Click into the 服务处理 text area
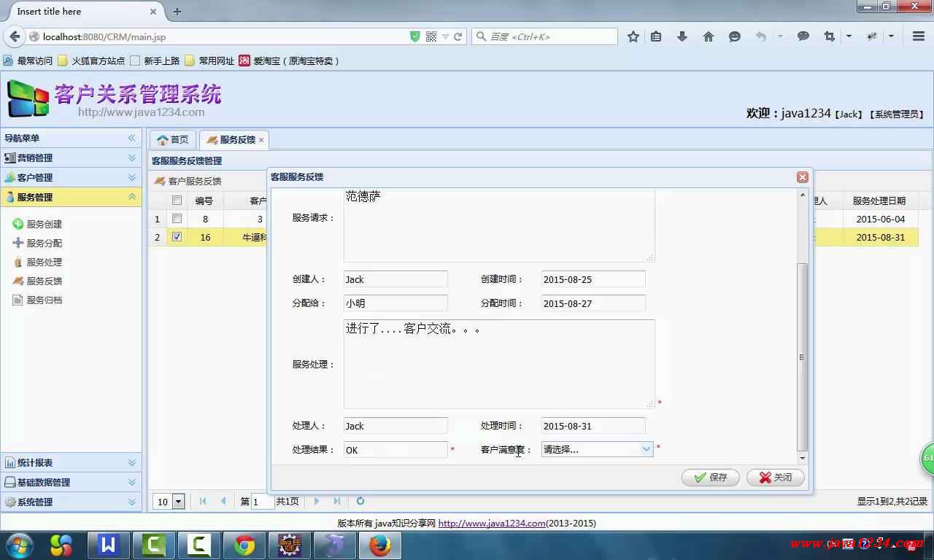This screenshot has height=560, width=934. click(x=499, y=364)
